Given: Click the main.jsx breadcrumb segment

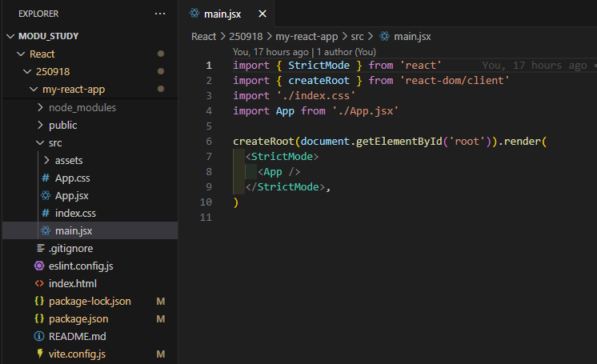Looking at the screenshot, I should pos(412,37).
